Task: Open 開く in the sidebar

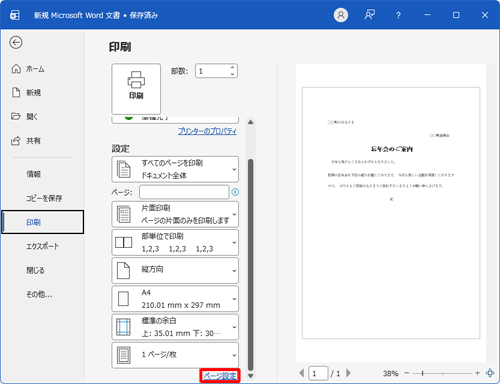Action: click(x=42, y=117)
